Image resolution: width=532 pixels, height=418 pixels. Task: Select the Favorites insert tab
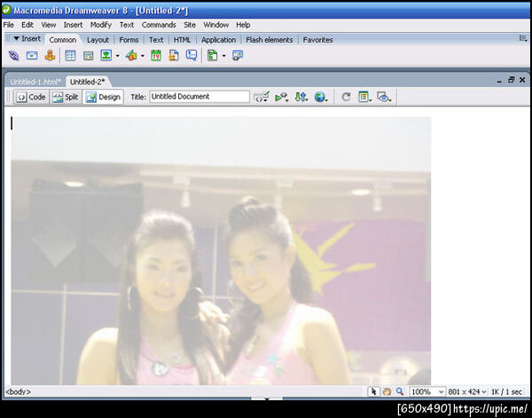click(318, 40)
